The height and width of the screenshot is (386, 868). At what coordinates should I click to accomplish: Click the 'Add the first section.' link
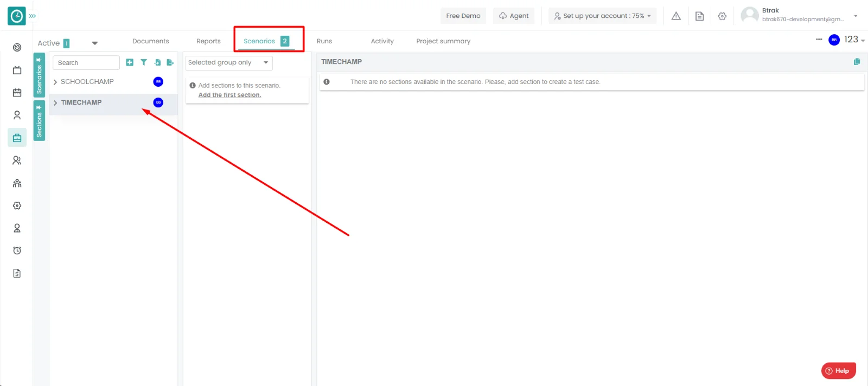pyautogui.click(x=229, y=95)
